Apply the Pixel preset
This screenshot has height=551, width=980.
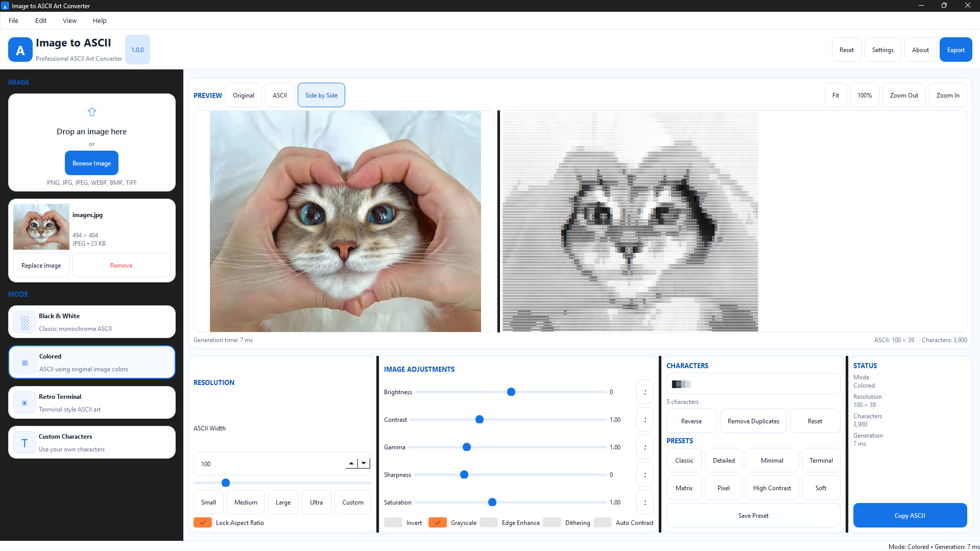pos(724,488)
